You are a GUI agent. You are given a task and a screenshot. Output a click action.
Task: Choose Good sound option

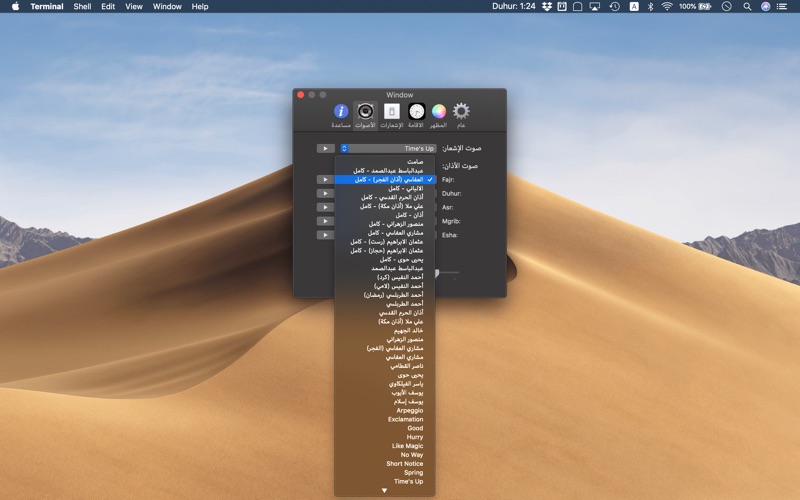click(385, 428)
